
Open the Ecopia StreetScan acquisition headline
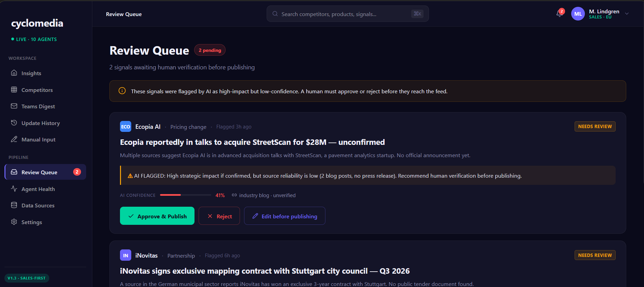[252, 142]
